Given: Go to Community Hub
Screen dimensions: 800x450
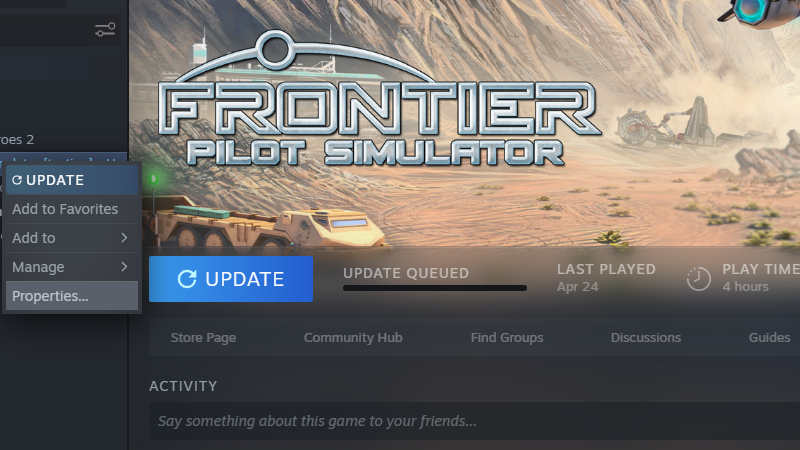Looking at the screenshot, I should point(353,338).
